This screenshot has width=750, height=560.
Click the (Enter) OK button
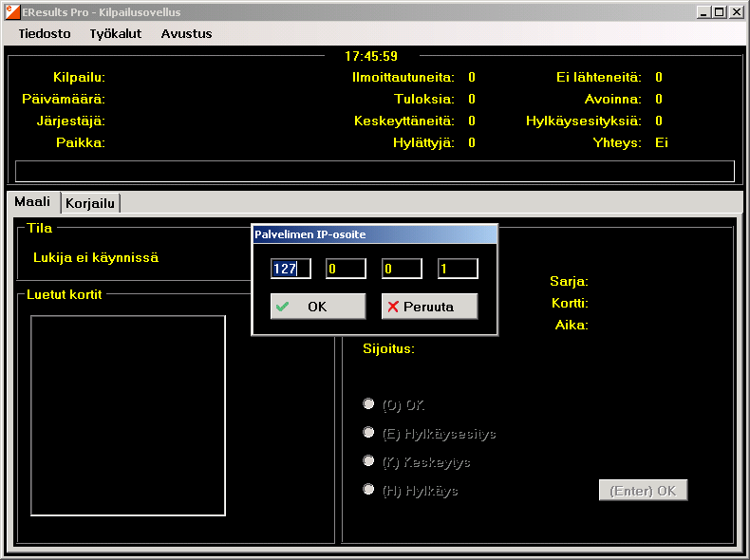click(644, 490)
